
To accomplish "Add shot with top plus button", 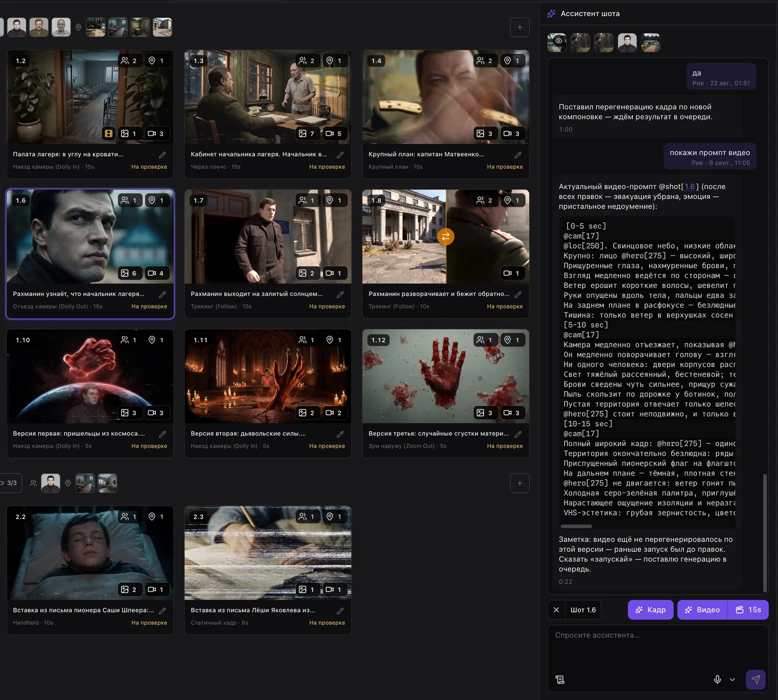I will pyautogui.click(x=520, y=27).
